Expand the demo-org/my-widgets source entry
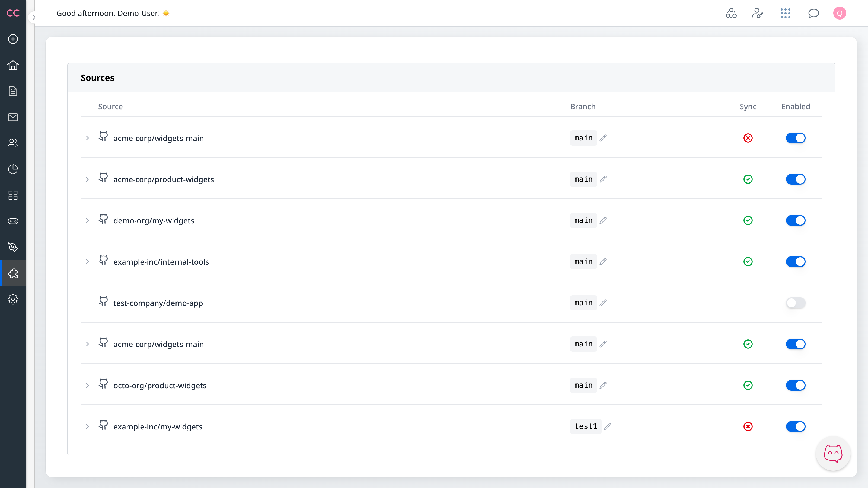The height and width of the screenshot is (488, 868). coord(87,221)
